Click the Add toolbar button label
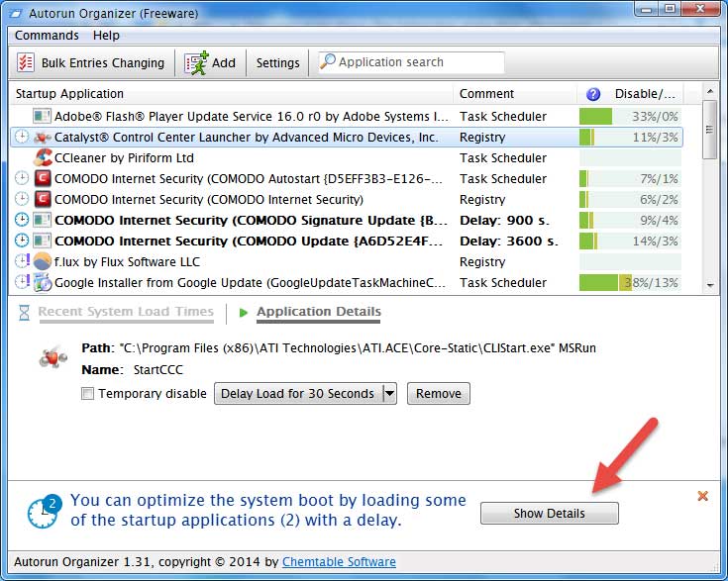 pos(224,63)
